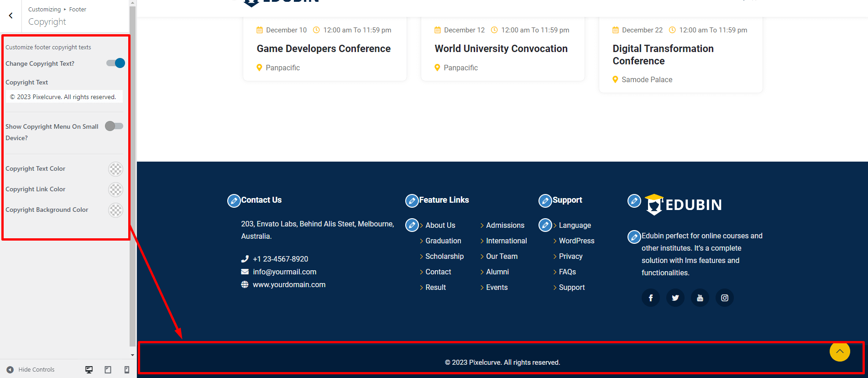868x378 pixels.
Task: Open the Admissions footer link
Action: 505,226
